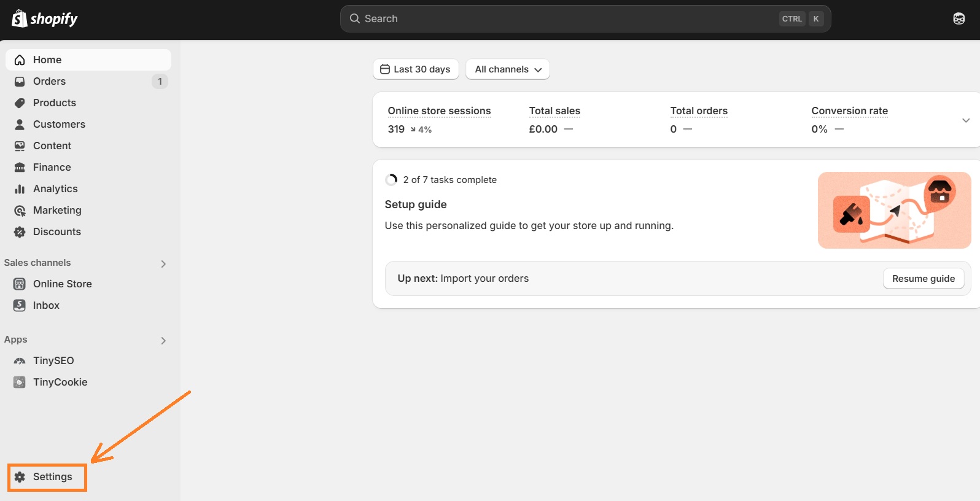Select the Products tag icon

pyautogui.click(x=20, y=103)
